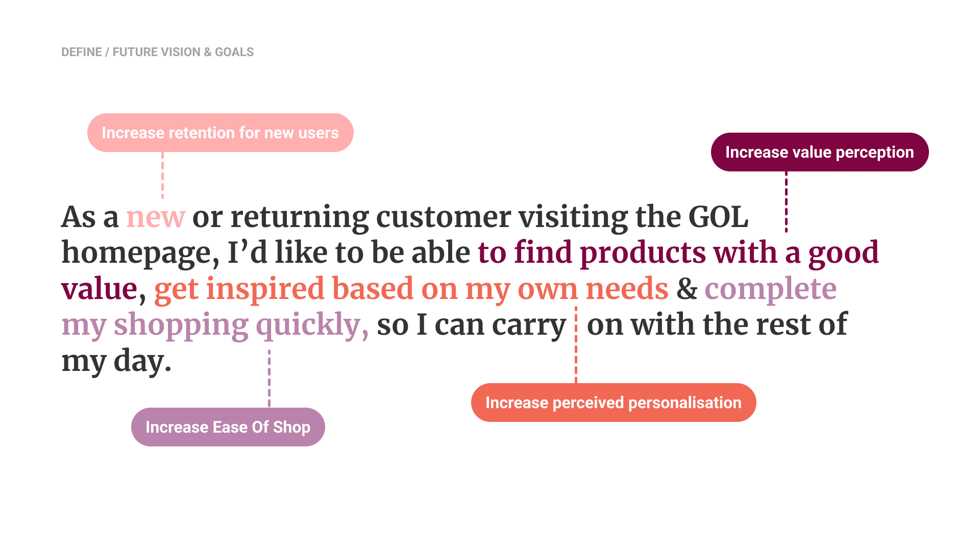Click the pink dashed connector under retention pill
The width and height of the screenshot is (980, 551).
[x=163, y=175]
